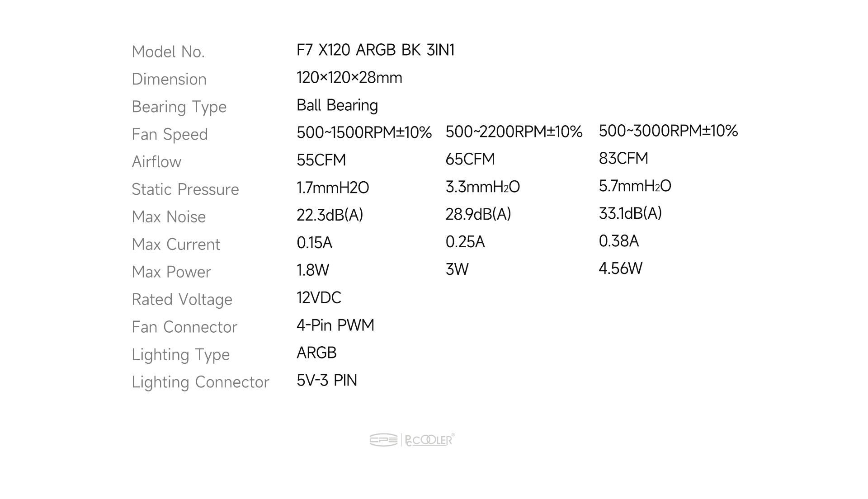Click the 0.38A max current value
Screen dimensions: 868x499
point(618,241)
